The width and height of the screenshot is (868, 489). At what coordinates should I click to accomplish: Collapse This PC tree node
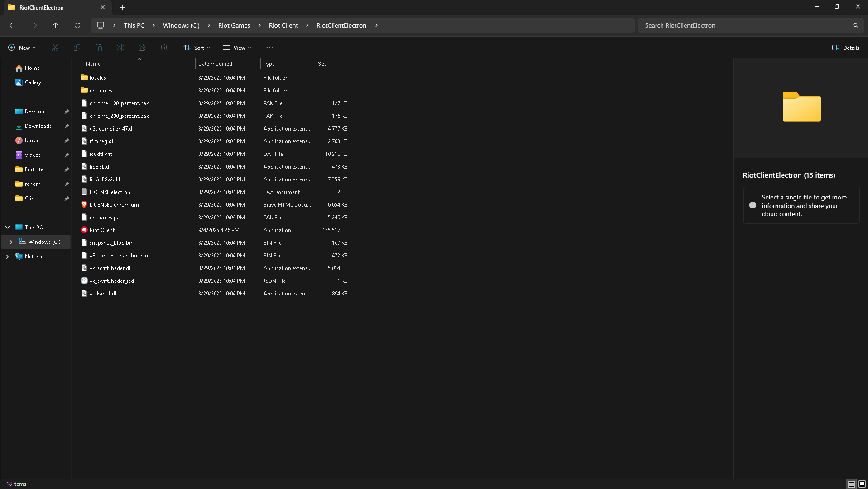click(8, 228)
